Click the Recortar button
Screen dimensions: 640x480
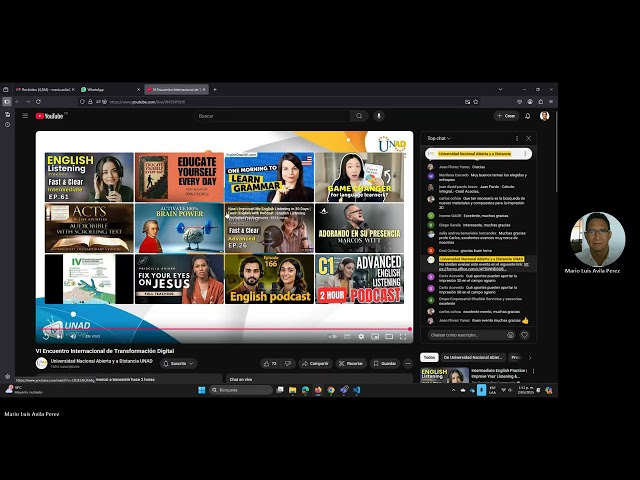pyautogui.click(x=351, y=363)
